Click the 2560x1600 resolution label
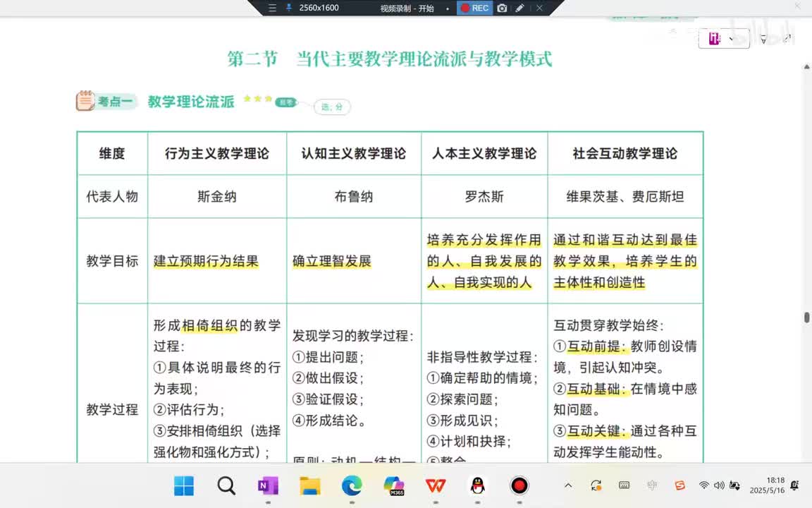This screenshot has width=812, height=508. (319, 8)
